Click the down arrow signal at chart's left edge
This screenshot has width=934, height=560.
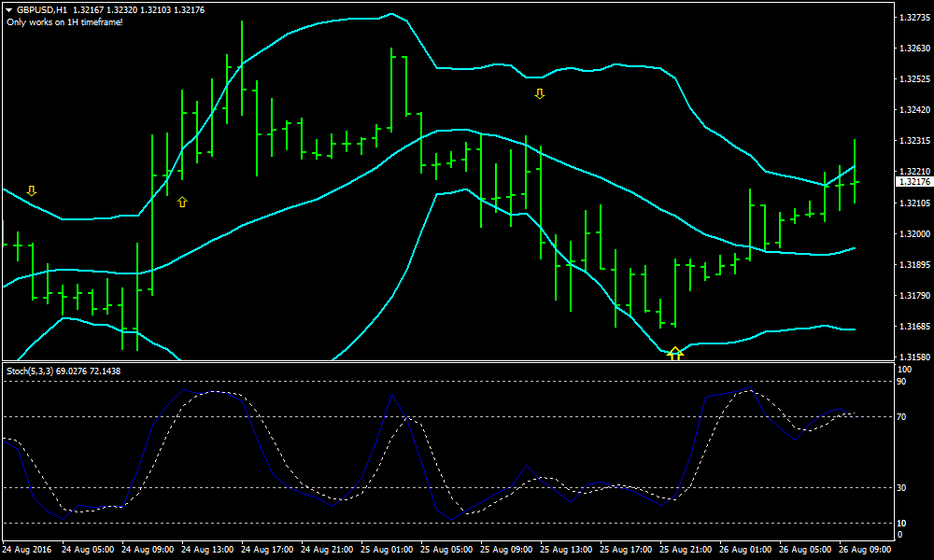coord(32,190)
